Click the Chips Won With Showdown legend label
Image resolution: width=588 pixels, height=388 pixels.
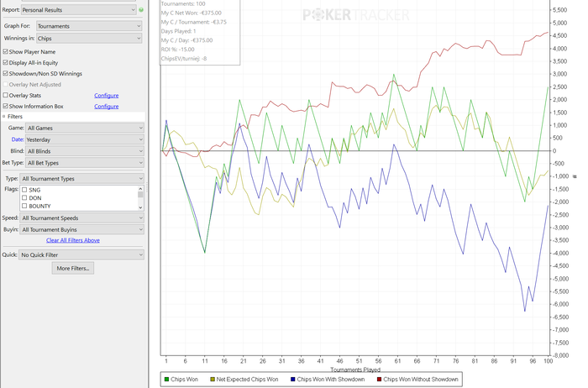click(331, 380)
